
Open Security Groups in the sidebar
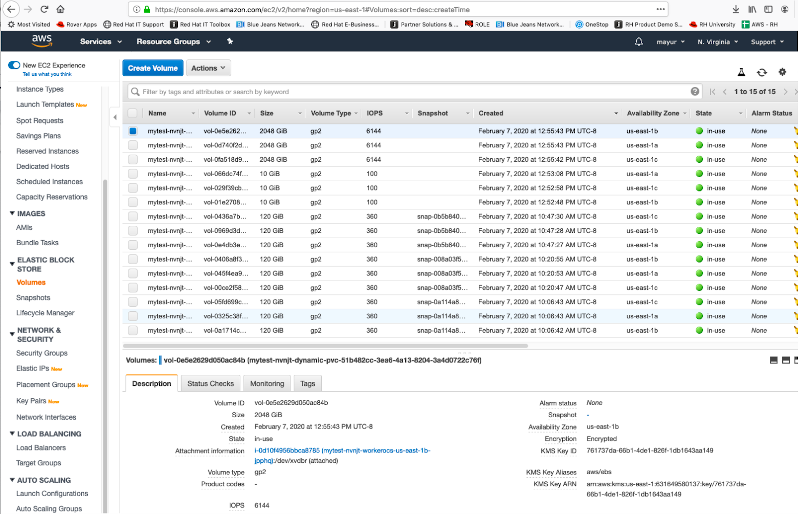tap(42, 353)
